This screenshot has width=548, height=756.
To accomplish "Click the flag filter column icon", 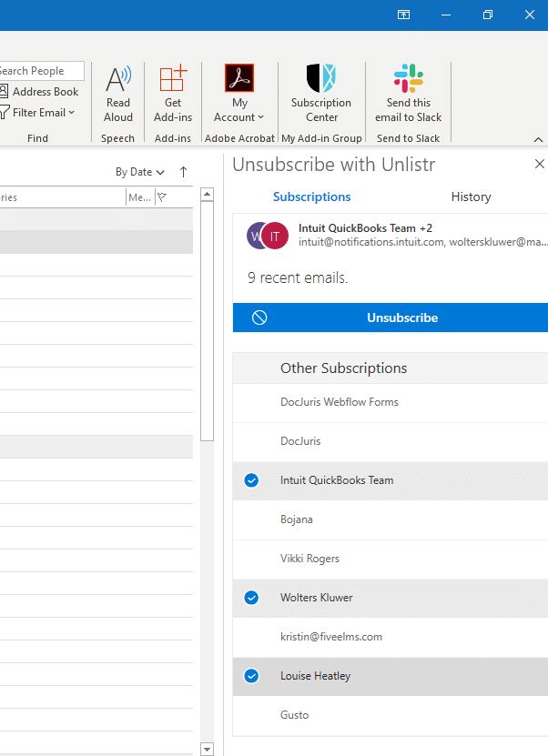I will [x=162, y=197].
